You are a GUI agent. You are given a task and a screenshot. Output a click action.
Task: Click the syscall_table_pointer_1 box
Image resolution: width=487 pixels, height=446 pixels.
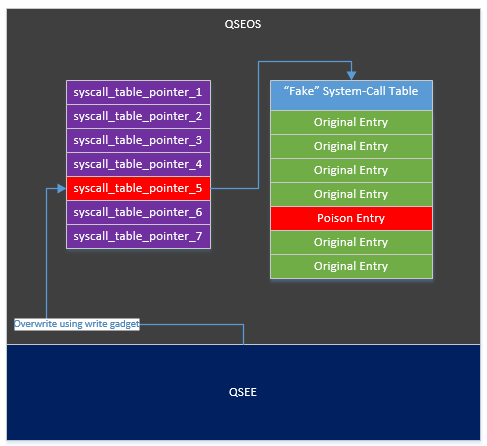pos(138,92)
